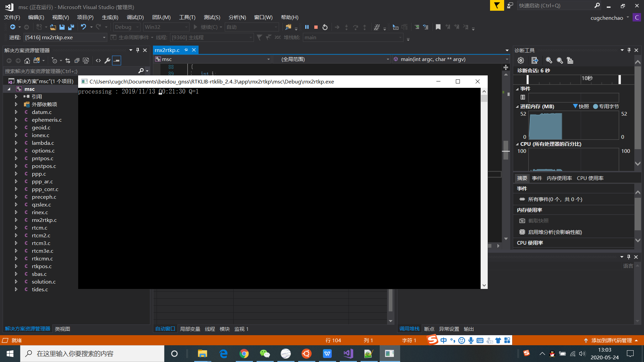The width and height of the screenshot is (644, 362).
Task: Open diagnostic tools settings gear
Action: pos(521,60)
